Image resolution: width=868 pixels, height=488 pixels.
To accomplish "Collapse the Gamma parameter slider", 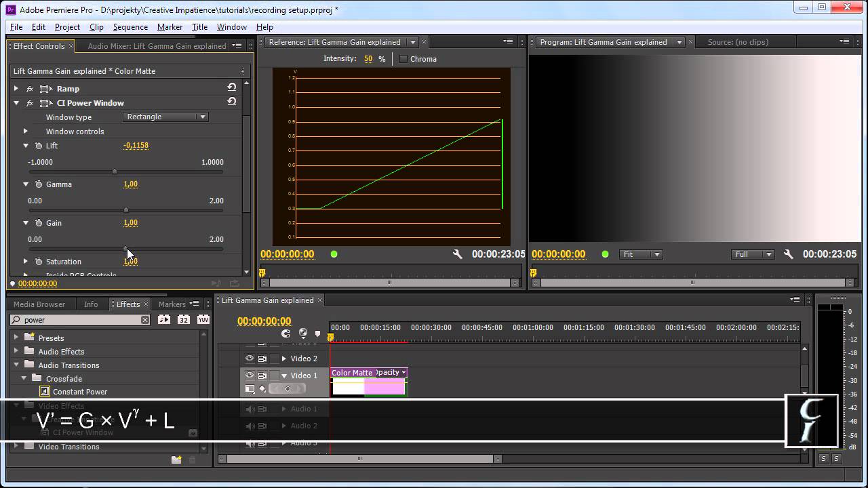I will pos(26,184).
